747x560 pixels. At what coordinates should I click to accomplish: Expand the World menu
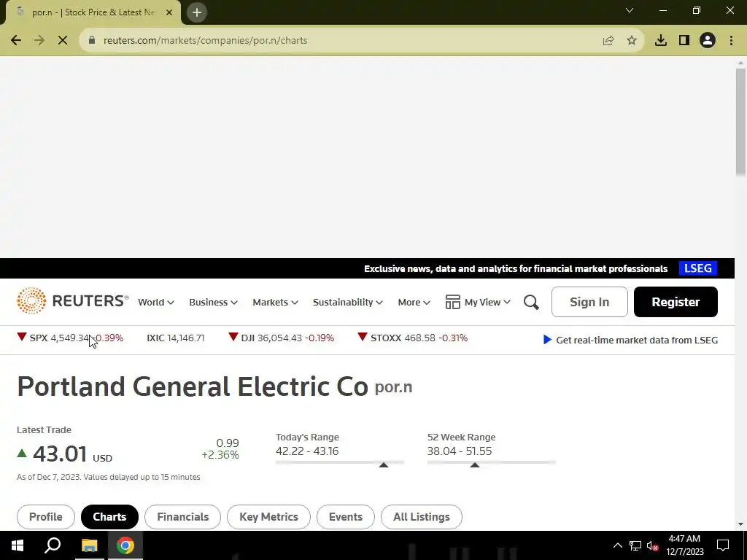(x=156, y=303)
